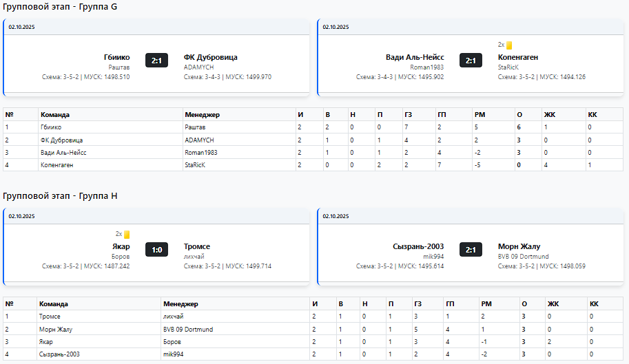
Task: Open team ФК Дубровица in the match card
Action: pos(210,57)
